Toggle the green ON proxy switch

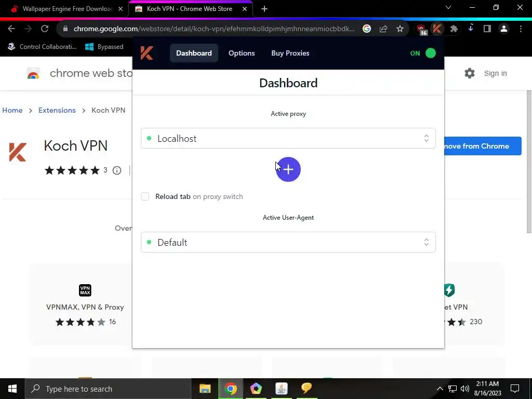(x=431, y=54)
